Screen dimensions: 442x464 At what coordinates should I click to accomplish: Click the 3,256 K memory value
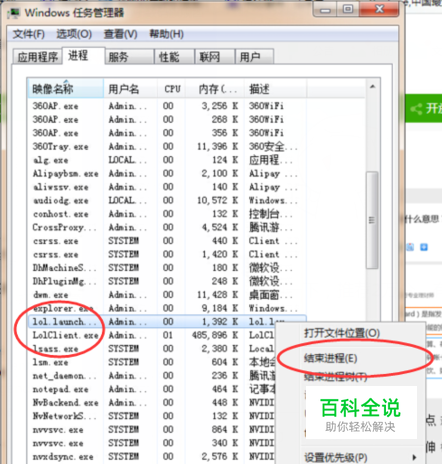click(220, 106)
